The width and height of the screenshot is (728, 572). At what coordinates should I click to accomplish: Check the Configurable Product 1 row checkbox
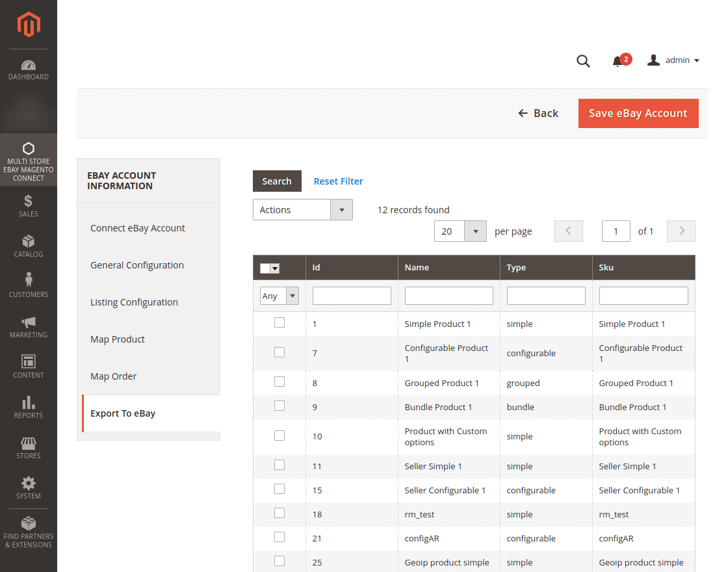(x=279, y=352)
